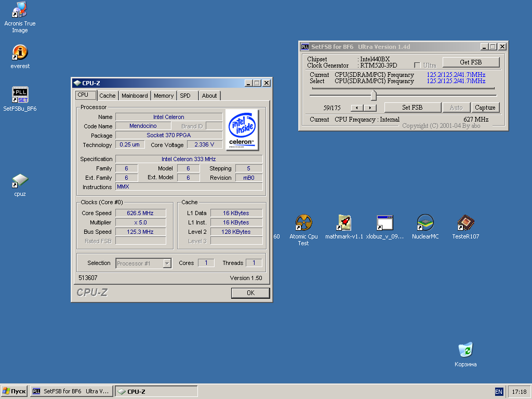Viewport: 532px width, 399px height.
Task: Switch to the SPD tab
Action: click(x=188, y=96)
